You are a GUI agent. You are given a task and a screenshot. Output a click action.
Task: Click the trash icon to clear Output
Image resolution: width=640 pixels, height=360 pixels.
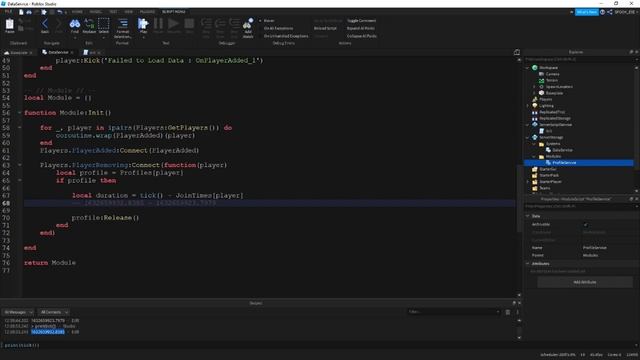click(x=507, y=312)
